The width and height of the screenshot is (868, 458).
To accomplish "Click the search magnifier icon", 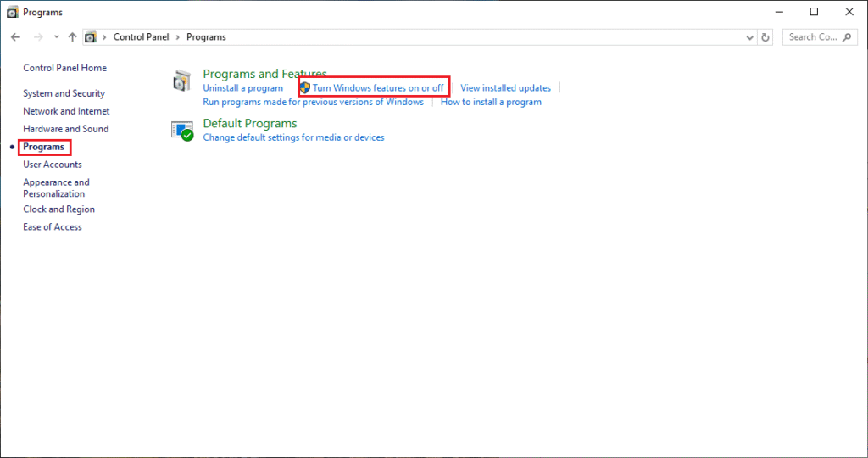I will (847, 37).
